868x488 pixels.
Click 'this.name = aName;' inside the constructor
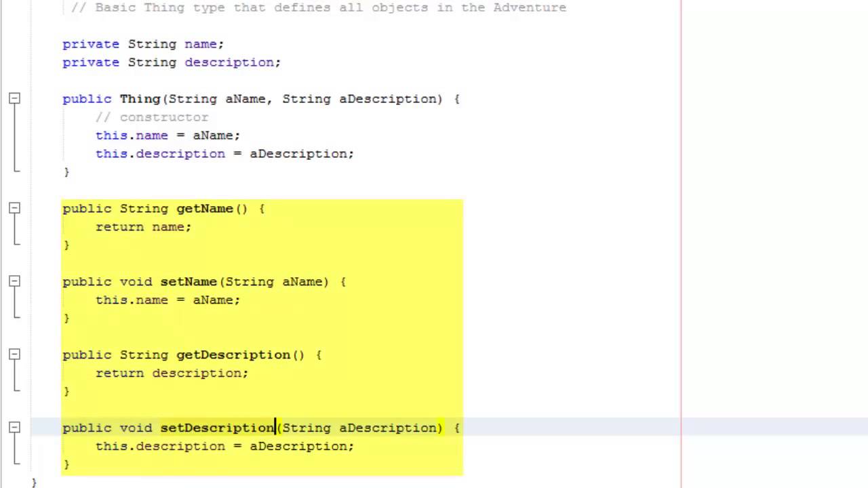point(167,136)
